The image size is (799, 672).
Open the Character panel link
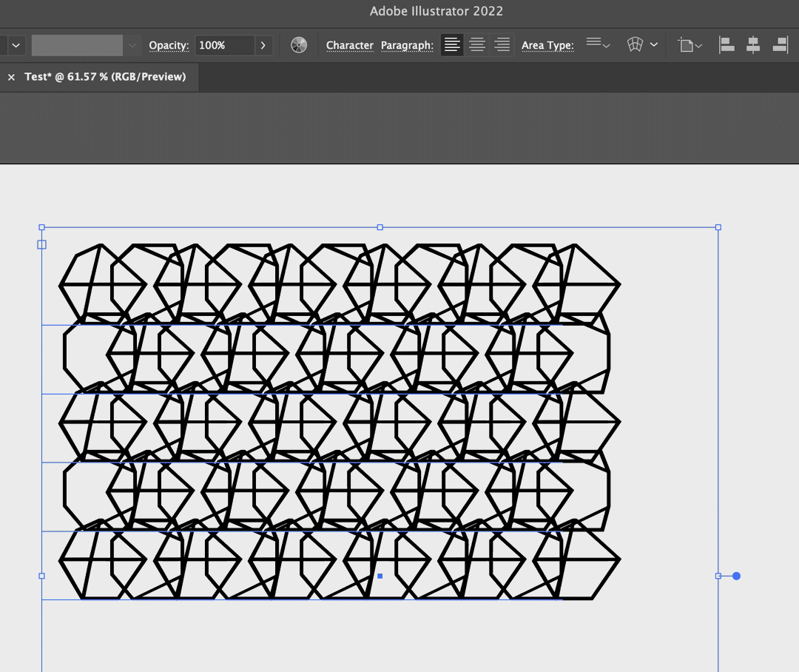click(x=350, y=45)
